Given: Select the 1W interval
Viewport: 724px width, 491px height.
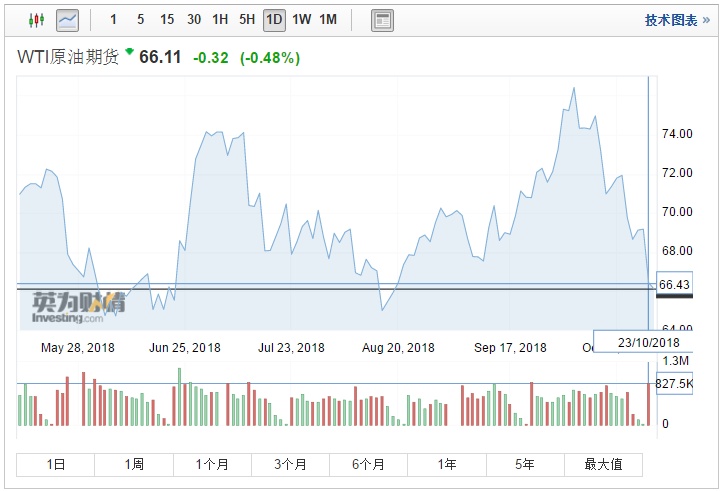Looking at the screenshot, I should (x=301, y=19).
